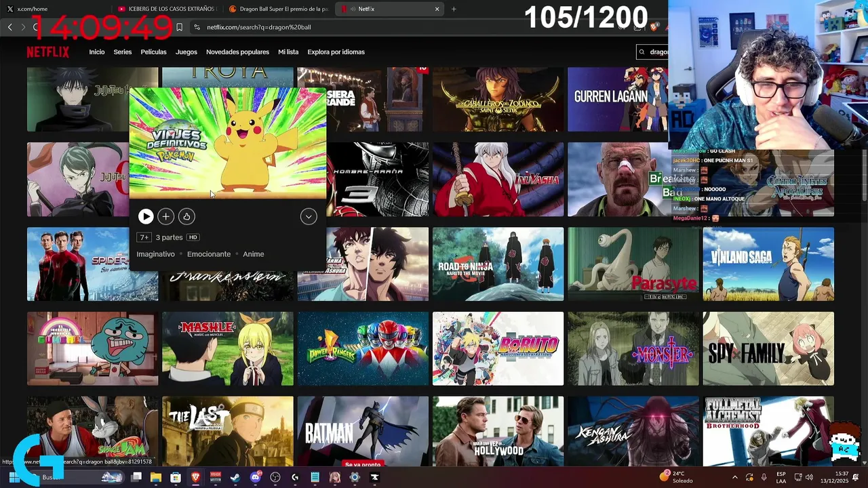Screen dimensions: 868x488
Task: Open the Juegos menu item
Action: tap(186, 52)
